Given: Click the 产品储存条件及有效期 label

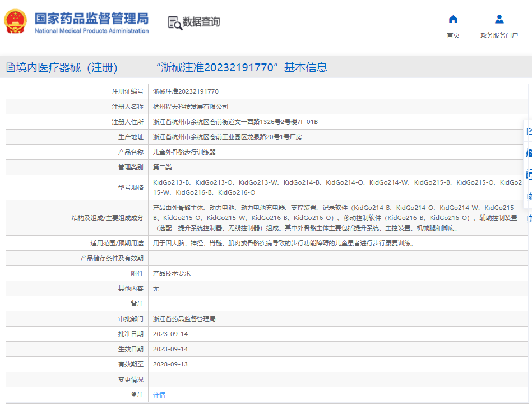Looking at the screenshot, I should click(x=112, y=258).
